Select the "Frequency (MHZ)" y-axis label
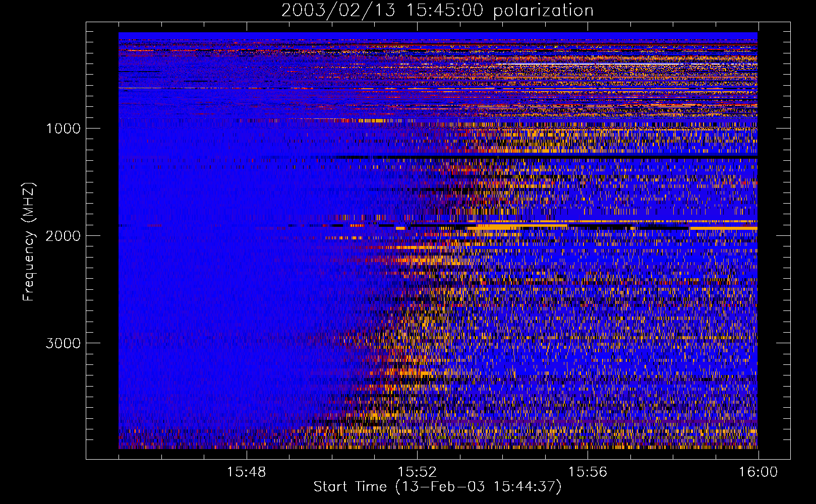This screenshot has width=816, height=504. pos(29,242)
